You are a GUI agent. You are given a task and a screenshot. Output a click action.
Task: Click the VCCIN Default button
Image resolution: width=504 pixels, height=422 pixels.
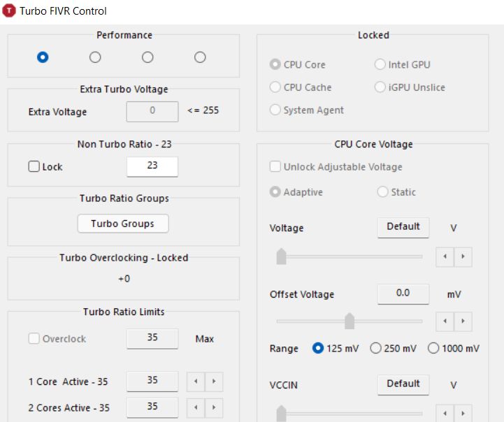click(x=403, y=384)
